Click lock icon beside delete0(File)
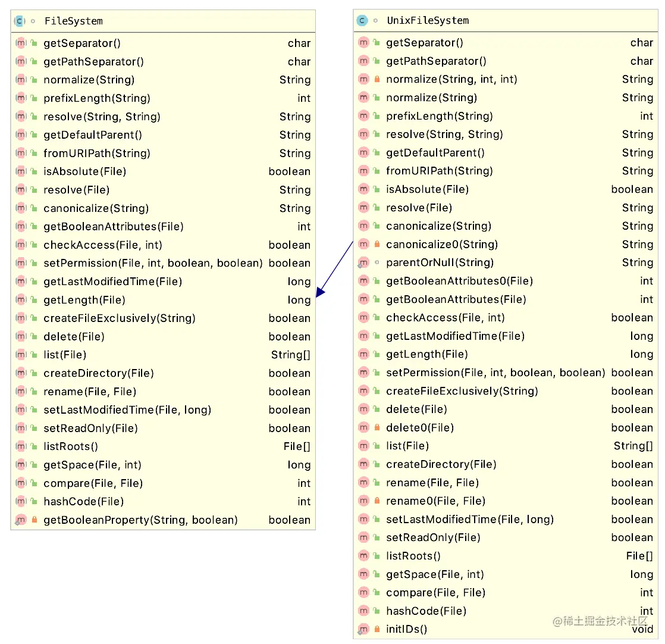This screenshot has width=665, height=644. (377, 427)
